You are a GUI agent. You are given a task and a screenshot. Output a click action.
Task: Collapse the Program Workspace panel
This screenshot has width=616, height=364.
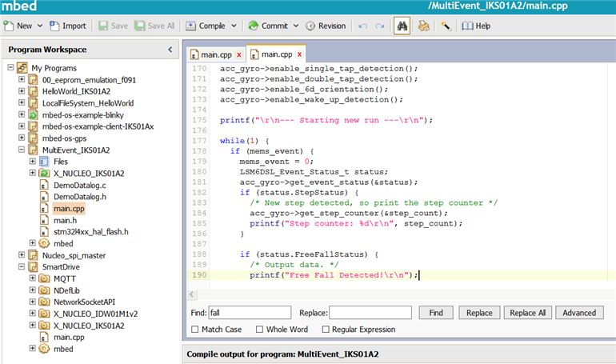pos(170,50)
